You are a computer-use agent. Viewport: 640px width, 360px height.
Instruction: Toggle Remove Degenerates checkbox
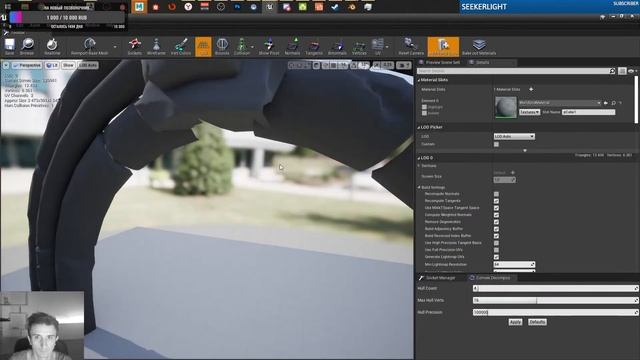tap(496, 222)
